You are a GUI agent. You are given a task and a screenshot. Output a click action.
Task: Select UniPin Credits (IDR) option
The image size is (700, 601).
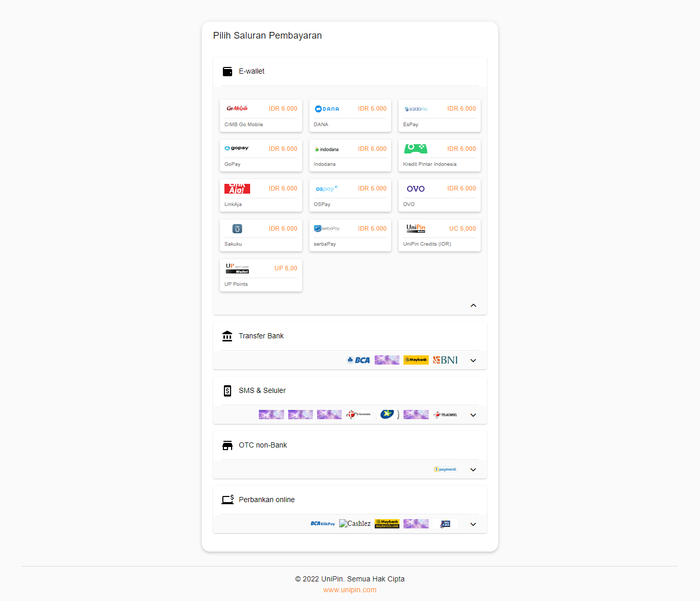pyautogui.click(x=439, y=235)
